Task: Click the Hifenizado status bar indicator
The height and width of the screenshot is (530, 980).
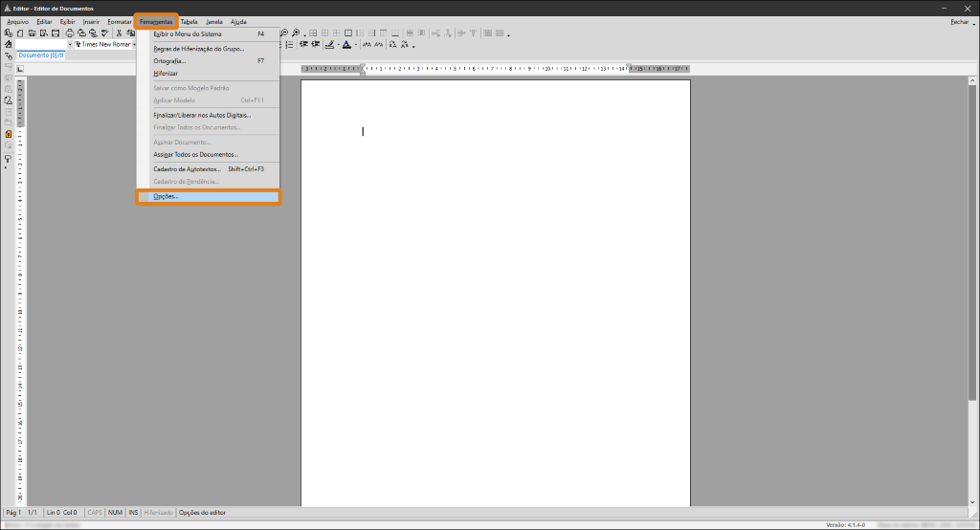Action: click(159, 513)
